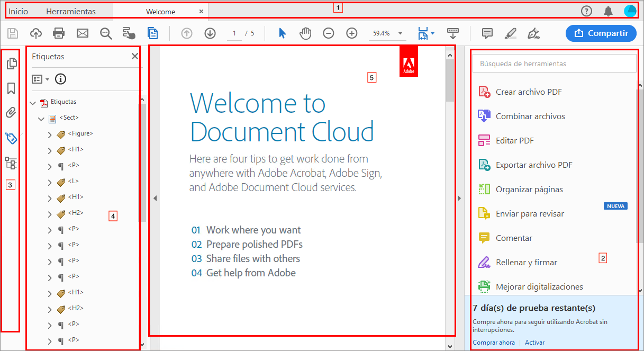Screen dimensions: 644x351
Task: Select the Hand tool
Action: [x=305, y=33]
